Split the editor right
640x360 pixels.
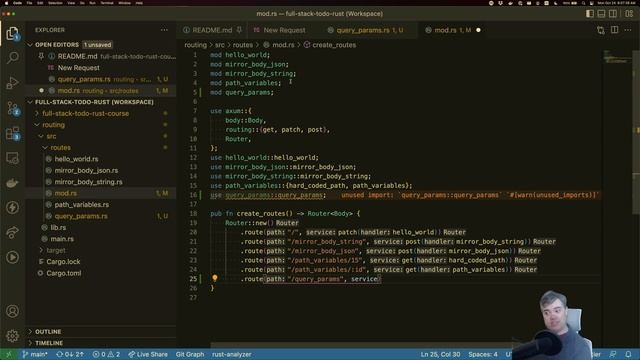pos(614,30)
